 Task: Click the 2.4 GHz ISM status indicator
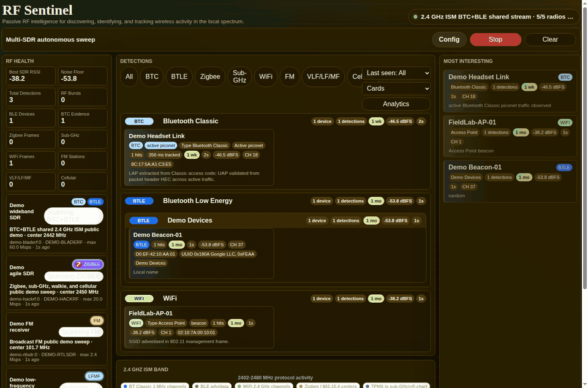(x=494, y=17)
